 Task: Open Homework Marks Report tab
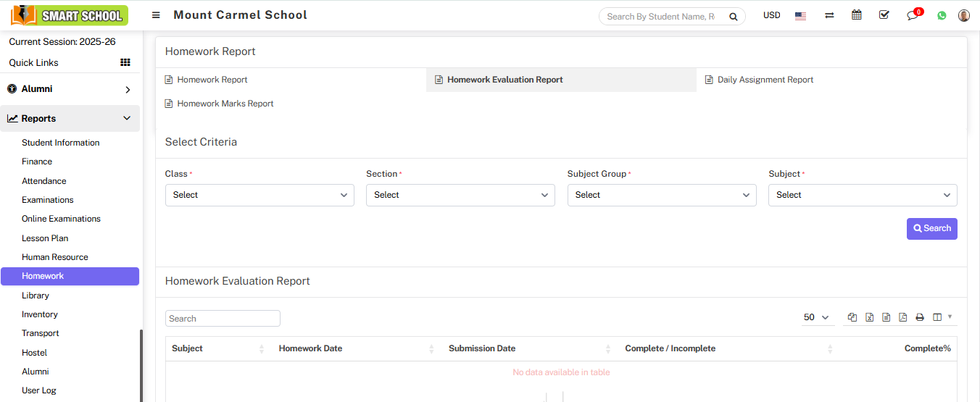(x=225, y=104)
